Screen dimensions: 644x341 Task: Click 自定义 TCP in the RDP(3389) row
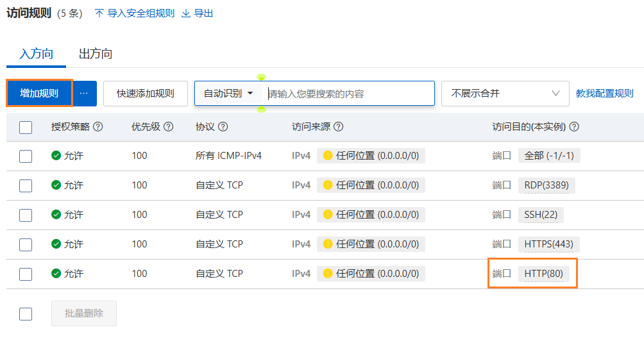coord(219,185)
